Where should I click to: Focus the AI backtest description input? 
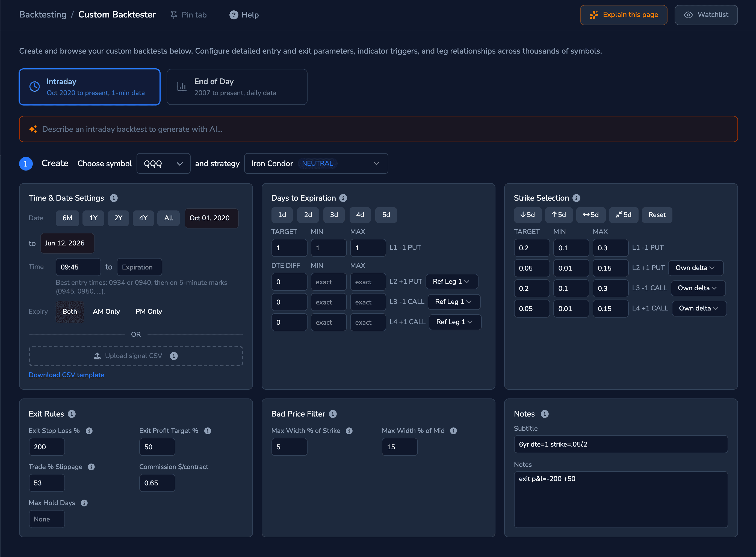click(x=378, y=129)
